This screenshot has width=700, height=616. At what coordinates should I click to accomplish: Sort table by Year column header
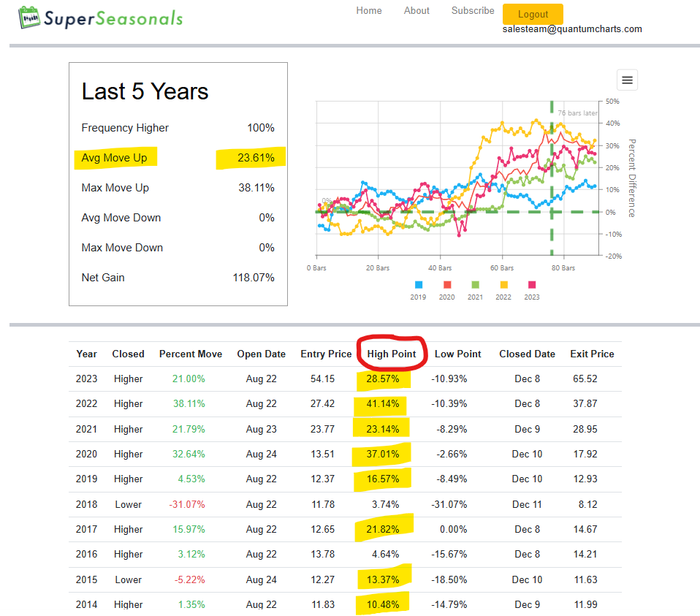pos(87,354)
